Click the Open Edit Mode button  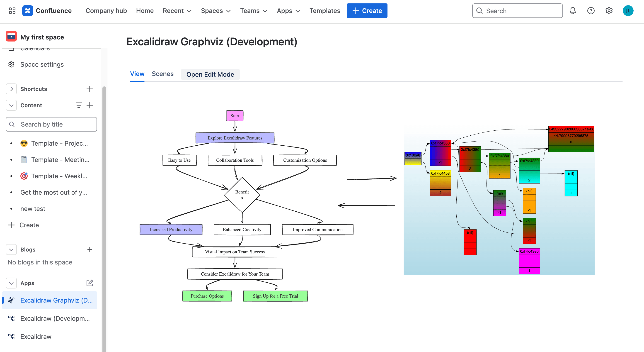tap(210, 74)
